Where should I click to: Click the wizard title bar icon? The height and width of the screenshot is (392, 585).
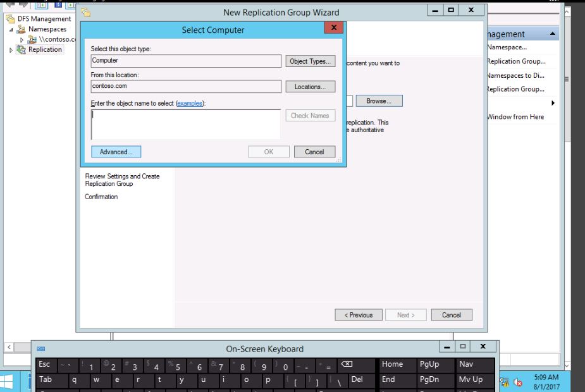point(86,12)
